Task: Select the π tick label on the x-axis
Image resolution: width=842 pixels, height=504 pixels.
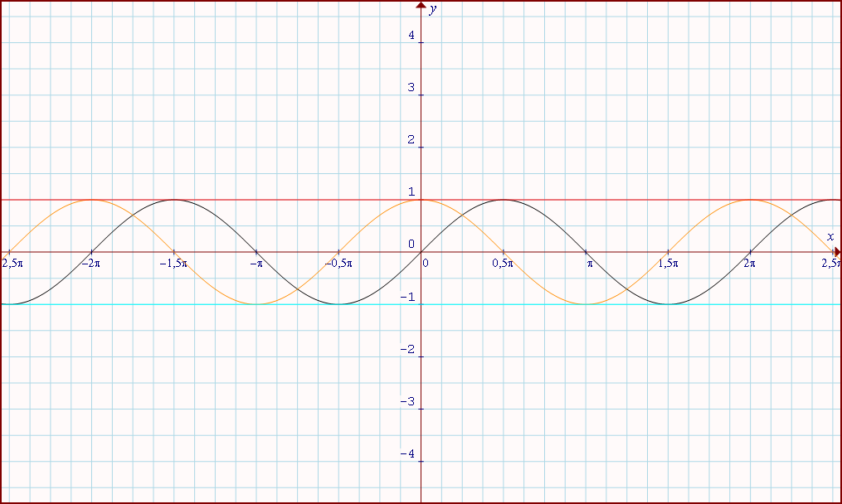Action: 590,263
